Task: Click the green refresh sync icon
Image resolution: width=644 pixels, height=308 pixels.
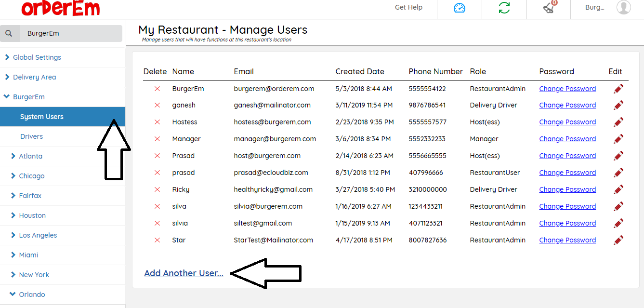Action: pyautogui.click(x=504, y=8)
